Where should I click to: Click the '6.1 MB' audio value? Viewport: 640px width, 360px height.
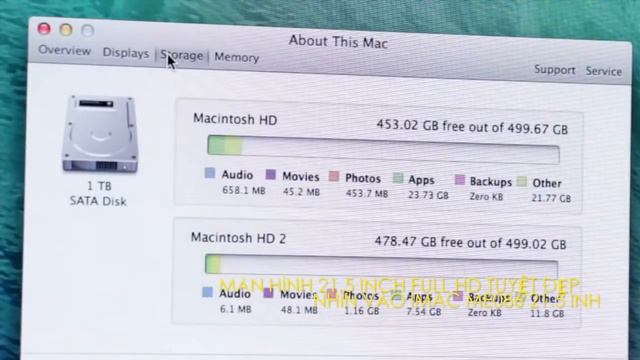[236, 309]
